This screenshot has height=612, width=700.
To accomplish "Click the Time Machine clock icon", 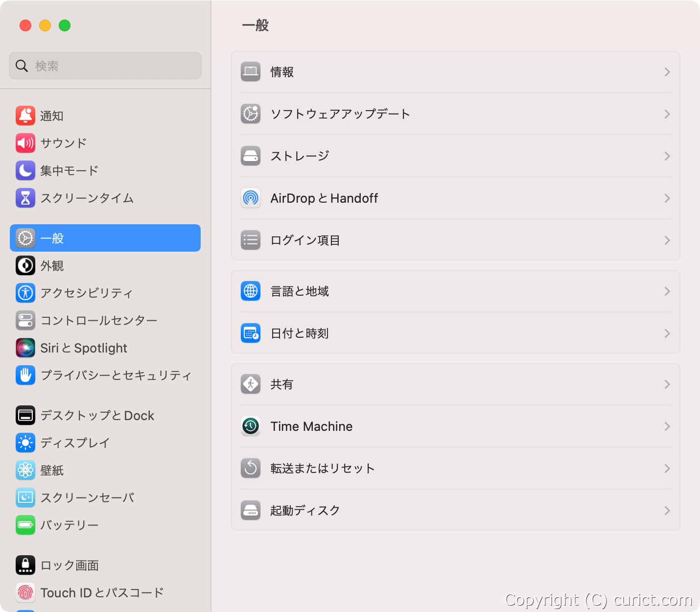I will click(251, 426).
